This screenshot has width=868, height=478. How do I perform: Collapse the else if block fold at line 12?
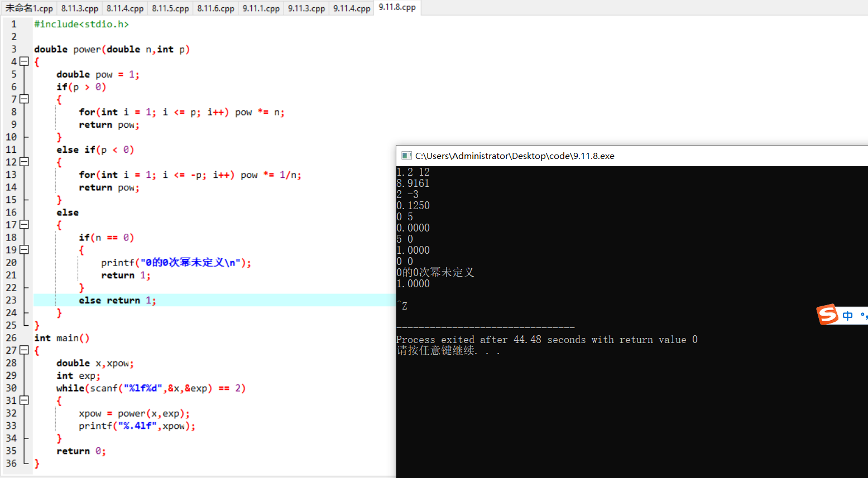[x=24, y=162]
